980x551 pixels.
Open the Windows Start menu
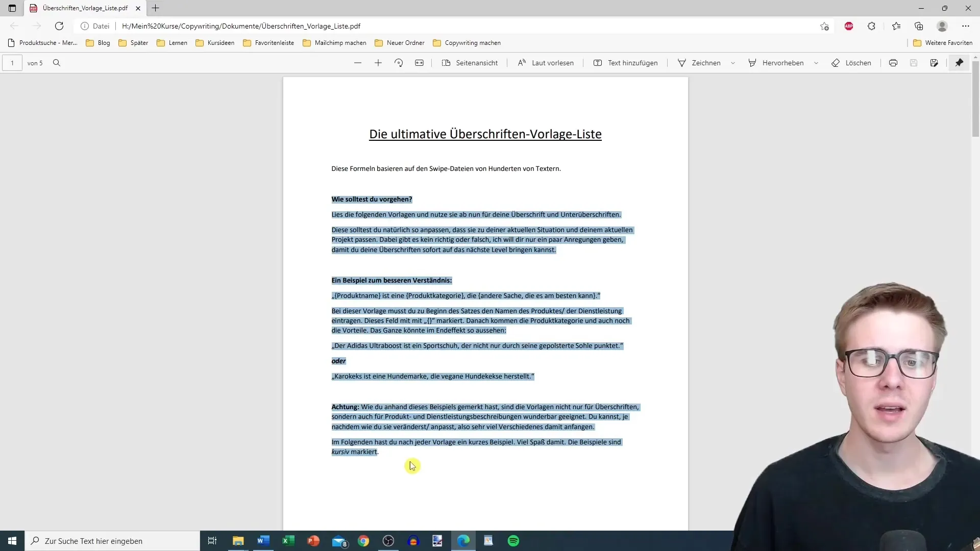click(12, 541)
